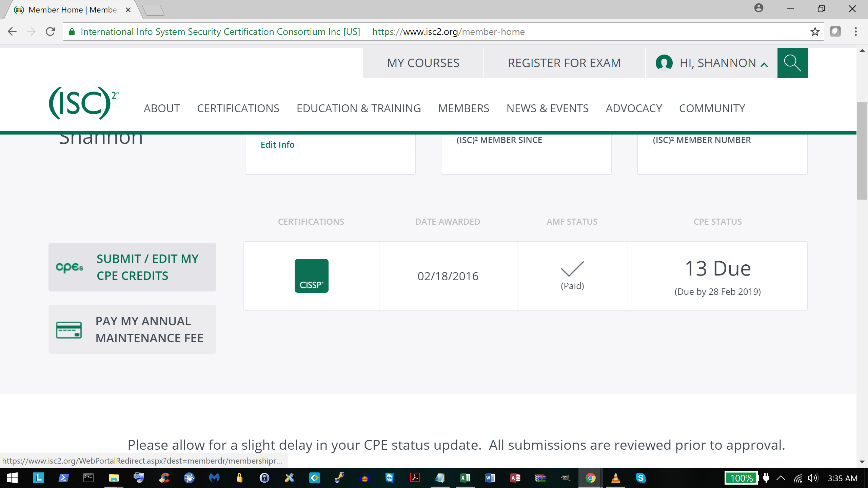Click the Edit Info link
The width and height of the screenshot is (868, 488).
click(x=277, y=145)
